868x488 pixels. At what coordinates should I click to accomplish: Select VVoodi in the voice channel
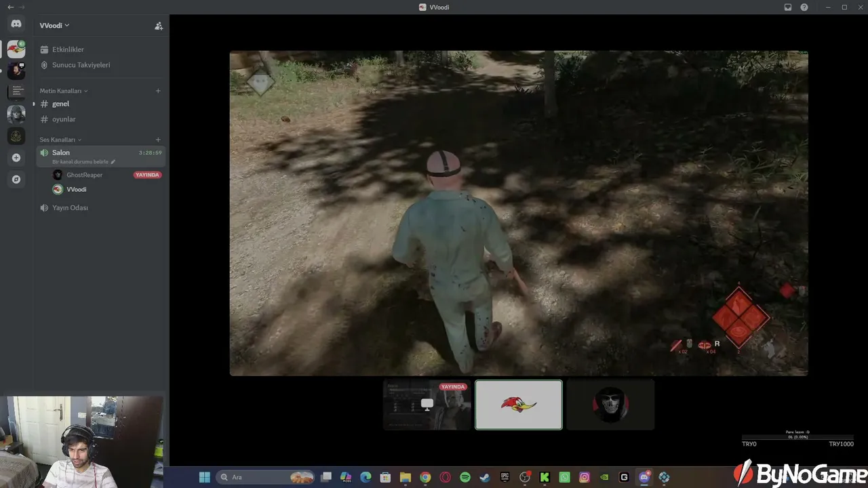[x=76, y=190]
